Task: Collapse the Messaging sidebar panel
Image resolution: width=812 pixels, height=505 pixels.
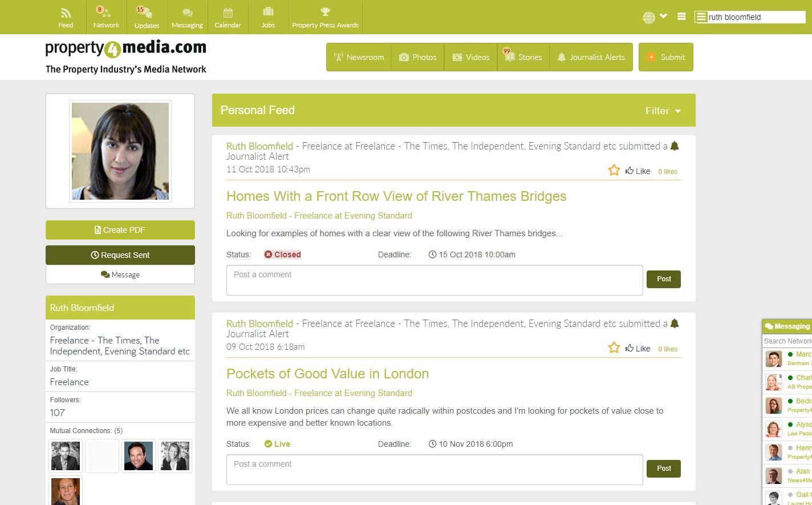Action: (787, 326)
